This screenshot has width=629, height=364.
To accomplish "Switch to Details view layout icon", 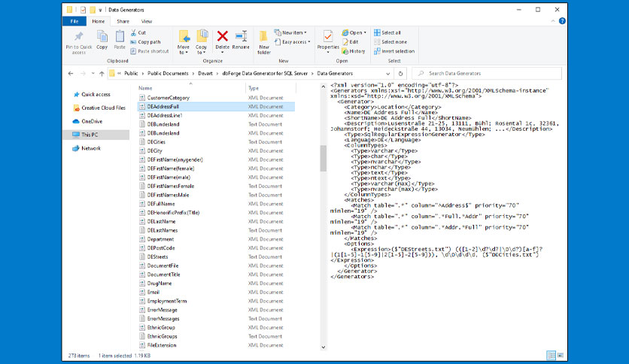I will click(552, 355).
